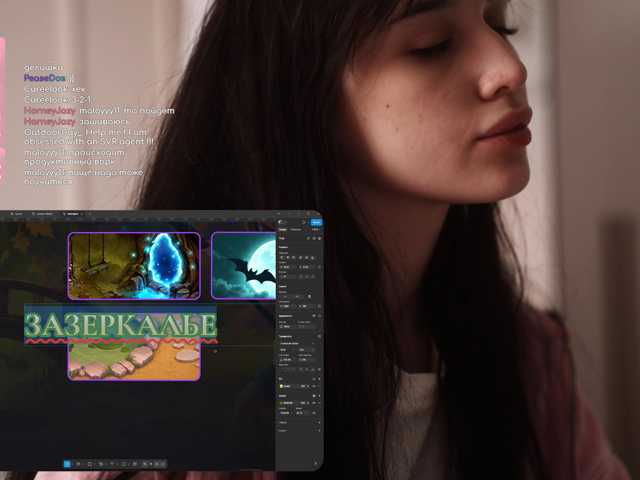
Task: Switch to the Design tab
Action: pos(282,230)
